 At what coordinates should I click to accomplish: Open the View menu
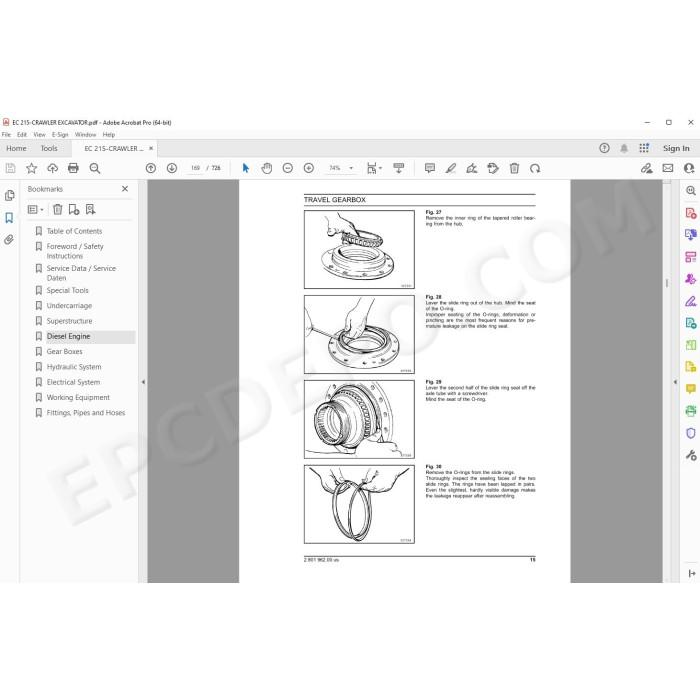[x=39, y=134]
